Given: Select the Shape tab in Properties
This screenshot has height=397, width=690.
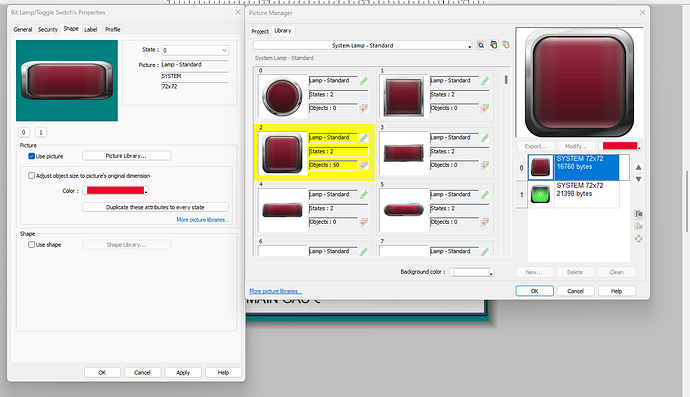Looking at the screenshot, I should [71, 29].
